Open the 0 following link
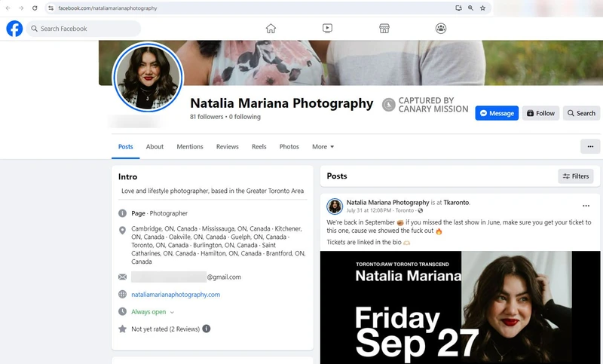The image size is (603, 364). pyautogui.click(x=245, y=117)
